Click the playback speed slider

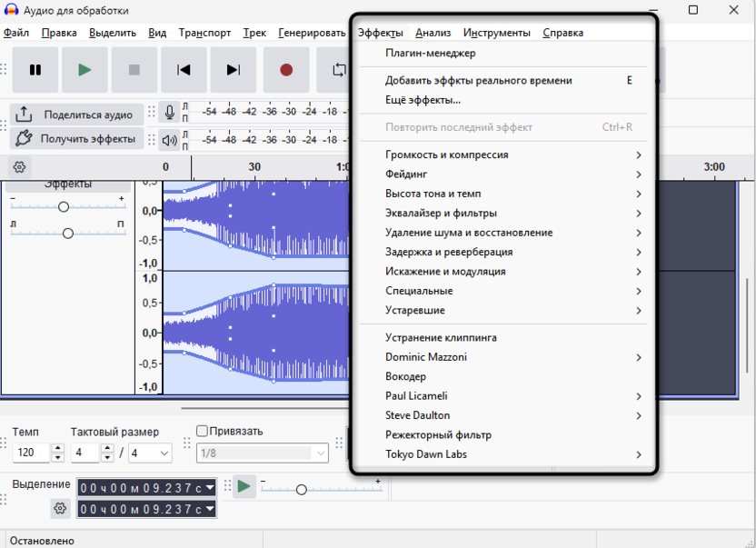pyautogui.click(x=301, y=488)
